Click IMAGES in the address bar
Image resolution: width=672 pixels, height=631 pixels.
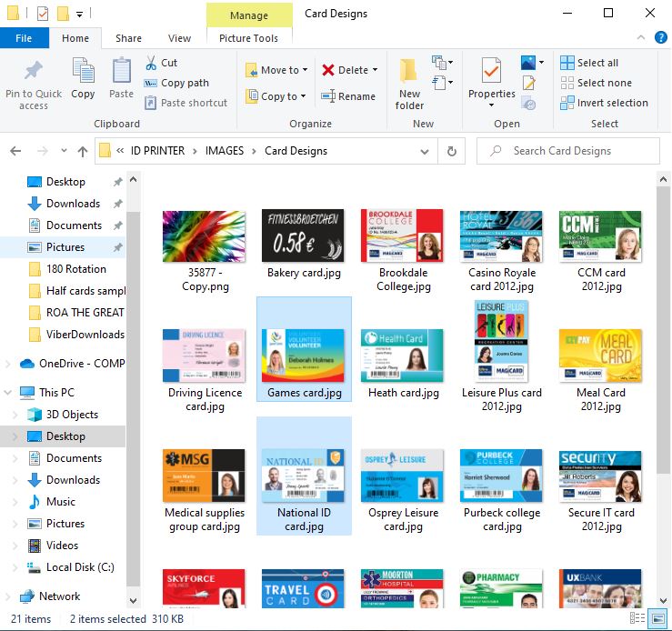224,151
